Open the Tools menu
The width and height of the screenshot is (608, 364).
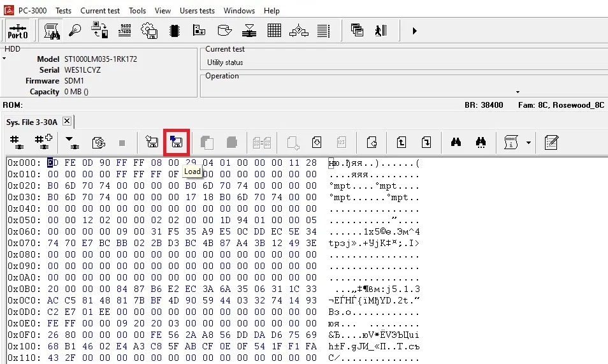[137, 11]
